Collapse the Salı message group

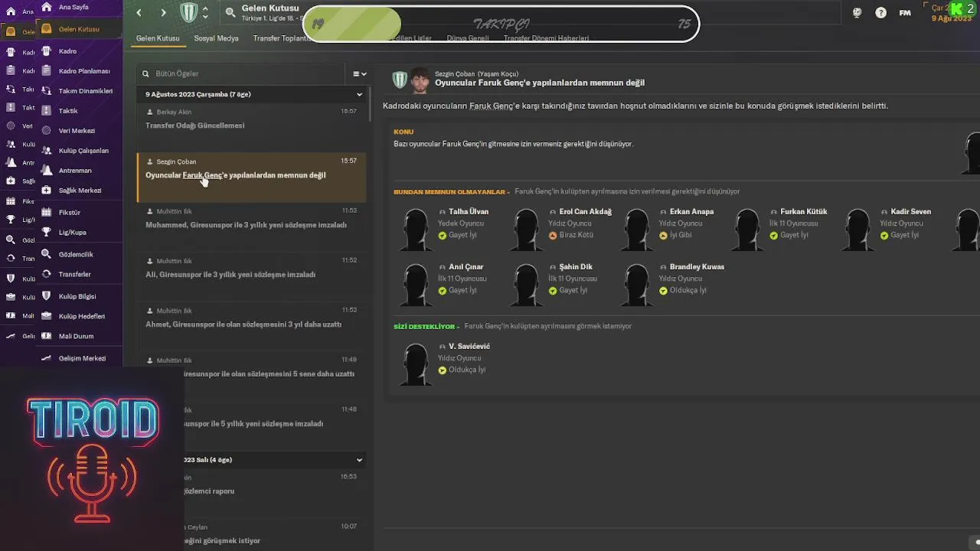359,460
